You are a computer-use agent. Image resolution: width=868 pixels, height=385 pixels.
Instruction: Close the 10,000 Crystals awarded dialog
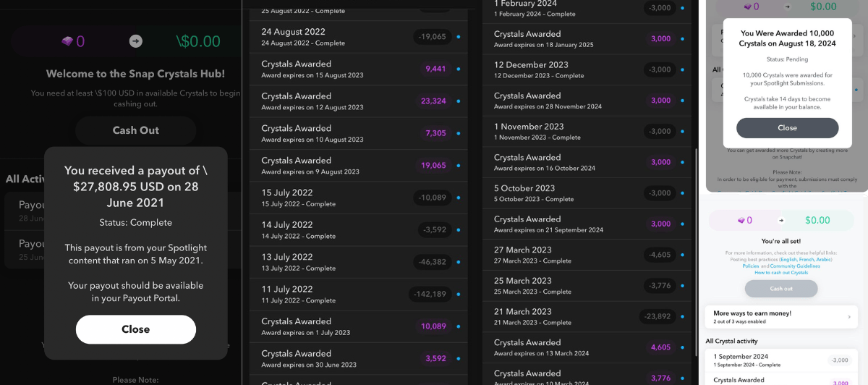(x=787, y=128)
